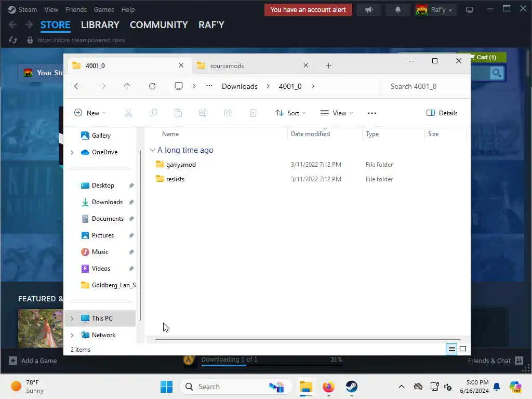Open the Games menu in Steam

[104, 10]
